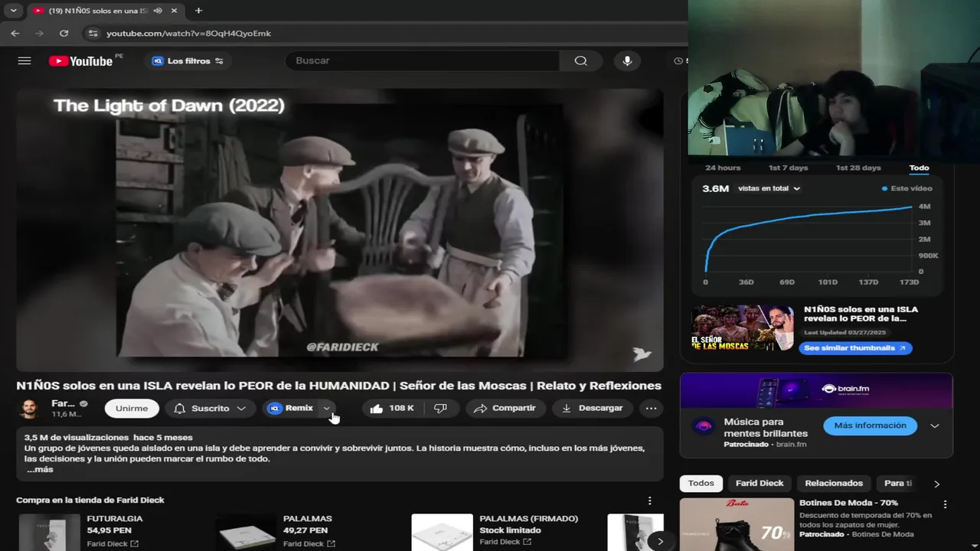The width and height of the screenshot is (980, 551).
Task: Select the Farid Dieck filter chip
Action: coord(759,483)
